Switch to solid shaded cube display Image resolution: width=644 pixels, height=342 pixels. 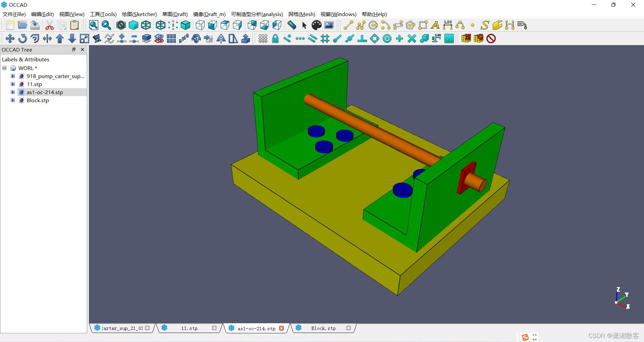pyautogui.click(x=133, y=25)
